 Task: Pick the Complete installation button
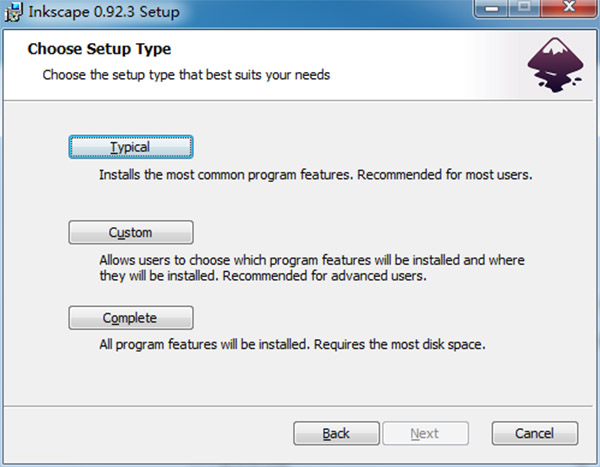[131, 318]
